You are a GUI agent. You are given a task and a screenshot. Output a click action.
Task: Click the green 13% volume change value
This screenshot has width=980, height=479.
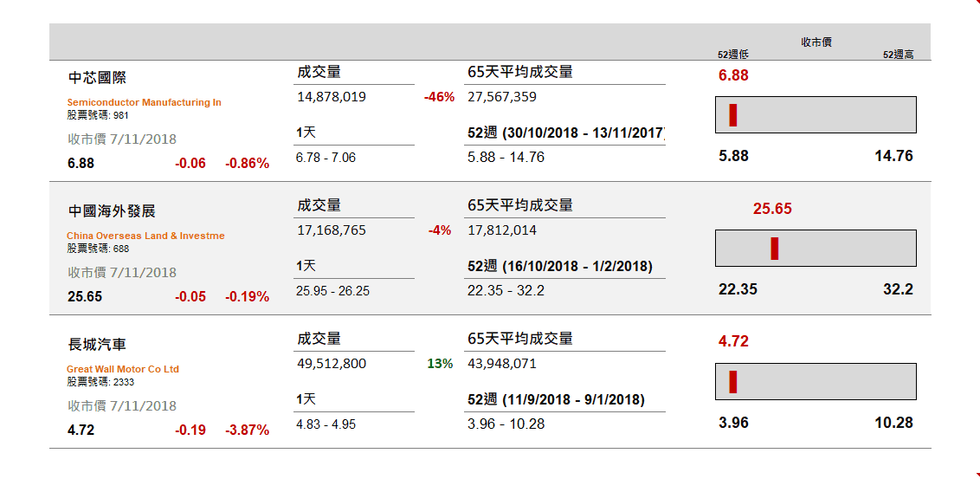pyautogui.click(x=440, y=364)
